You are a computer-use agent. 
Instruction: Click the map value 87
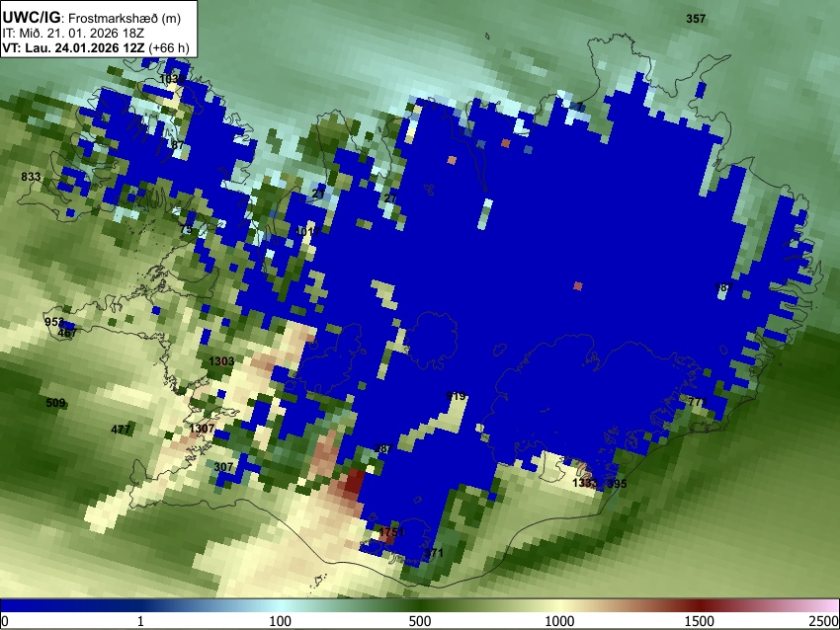177,144
